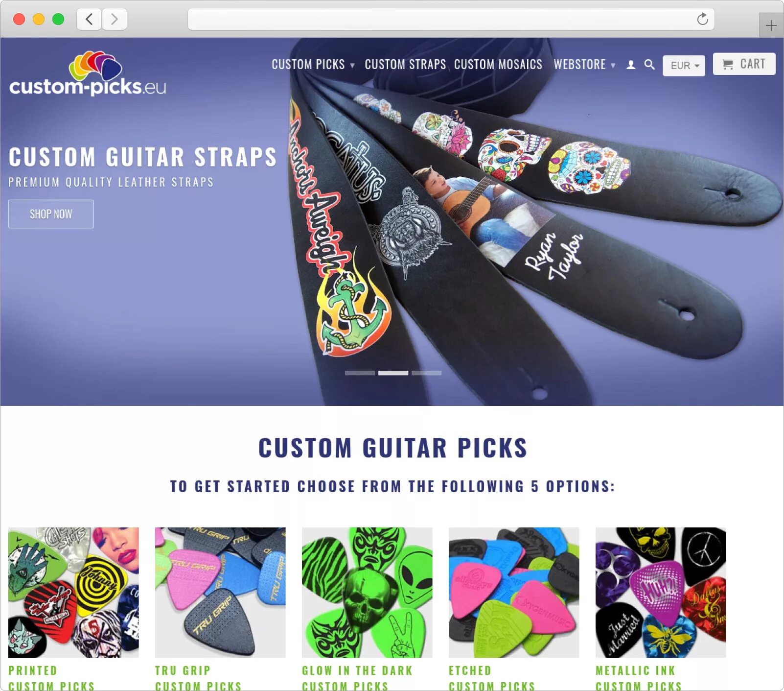Open the Printed Custom Picks thumbnail
This screenshot has width=784, height=691.
point(73,593)
